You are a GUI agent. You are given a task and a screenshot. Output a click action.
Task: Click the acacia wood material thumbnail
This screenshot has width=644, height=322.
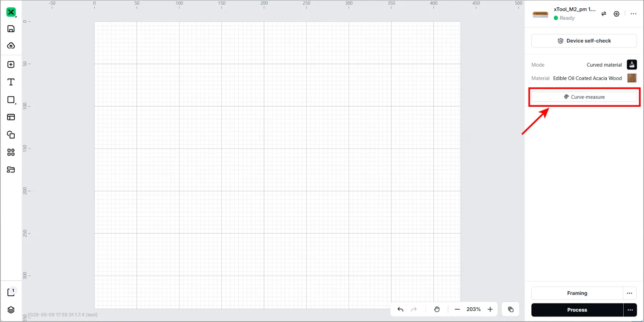[x=632, y=78]
